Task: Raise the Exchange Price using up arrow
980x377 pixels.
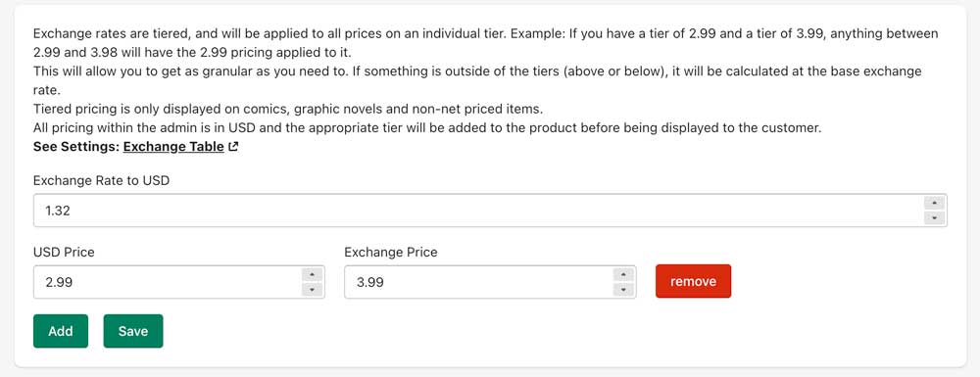Action: coord(623,274)
